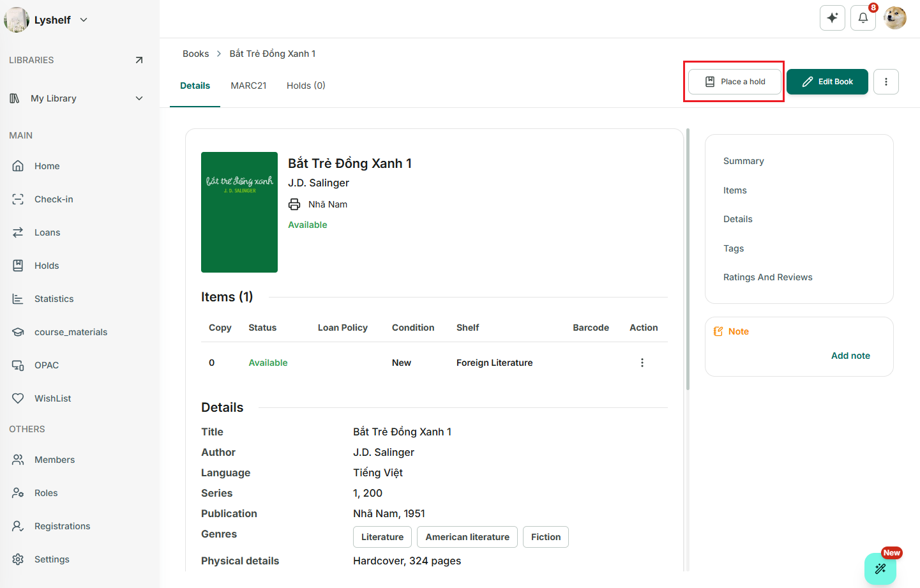Click the Place a hold button

(735, 82)
